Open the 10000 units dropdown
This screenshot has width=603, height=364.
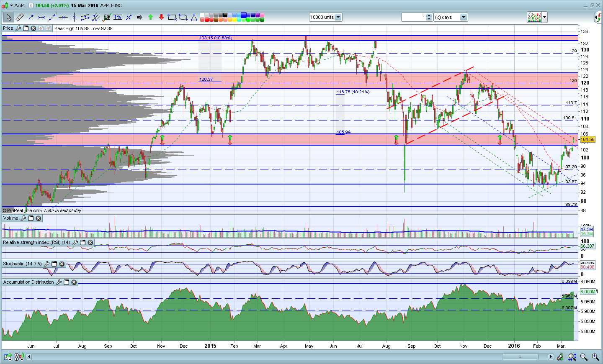[x=338, y=17]
